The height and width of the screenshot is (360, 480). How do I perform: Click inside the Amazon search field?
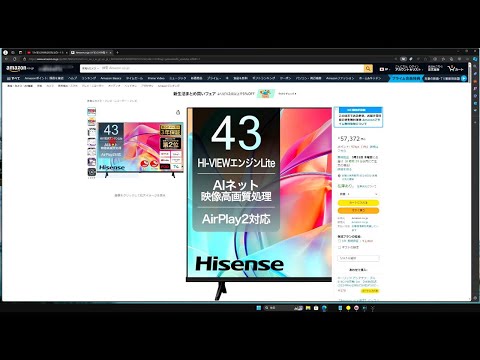232,68
